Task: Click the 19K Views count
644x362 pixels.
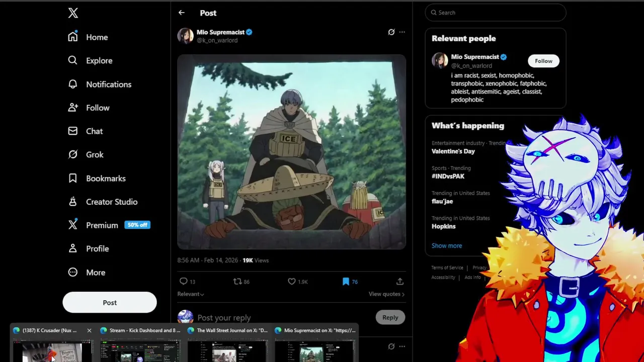Action: pyautogui.click(x=256, y=260)
